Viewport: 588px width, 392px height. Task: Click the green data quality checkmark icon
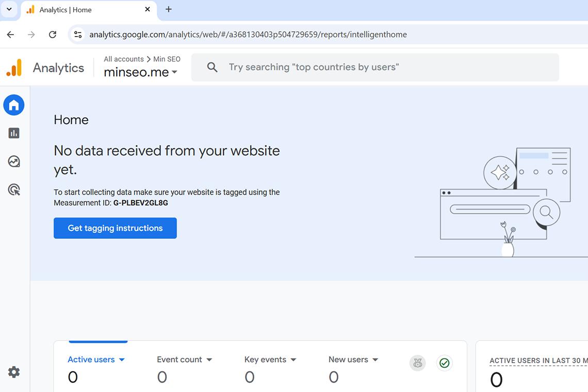[x=444, y=363]
